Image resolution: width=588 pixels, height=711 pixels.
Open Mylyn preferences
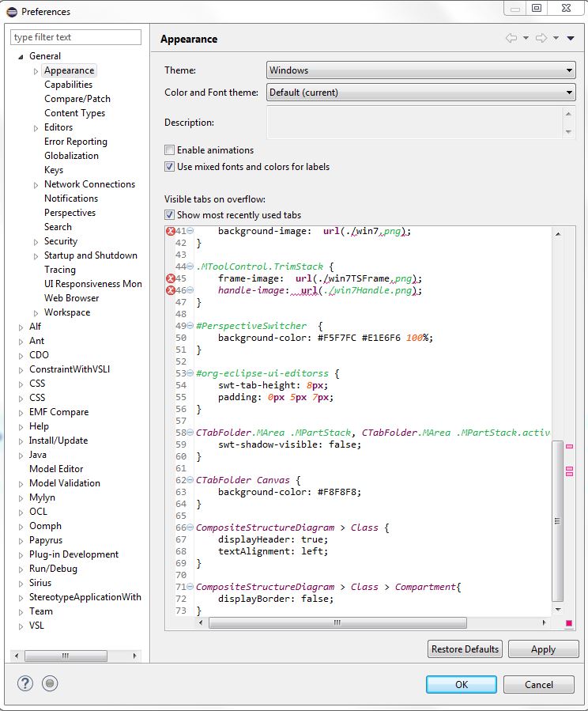click(x=42, y=497)
